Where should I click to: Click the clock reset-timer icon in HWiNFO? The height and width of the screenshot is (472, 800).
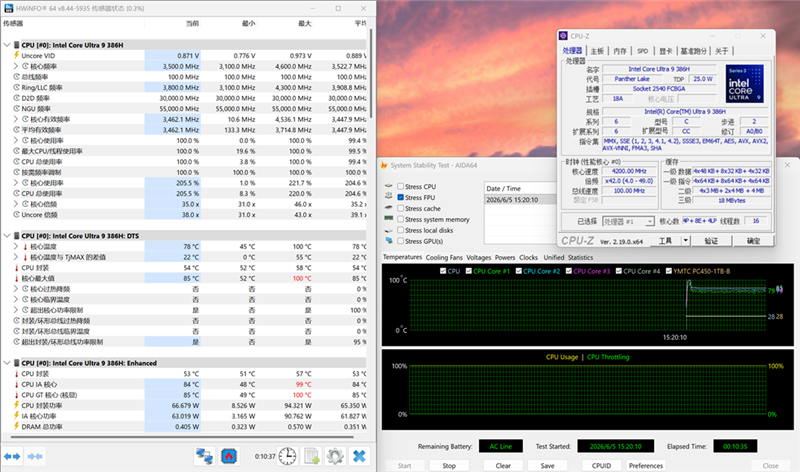click(x=287, y=456)
